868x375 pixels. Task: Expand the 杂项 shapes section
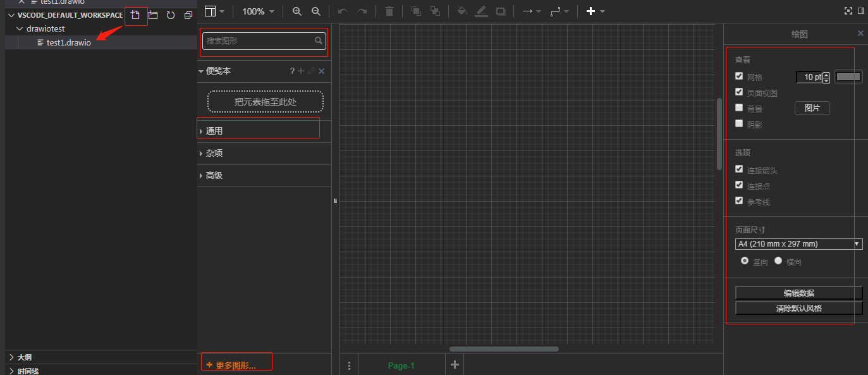(x=213, y=153)
